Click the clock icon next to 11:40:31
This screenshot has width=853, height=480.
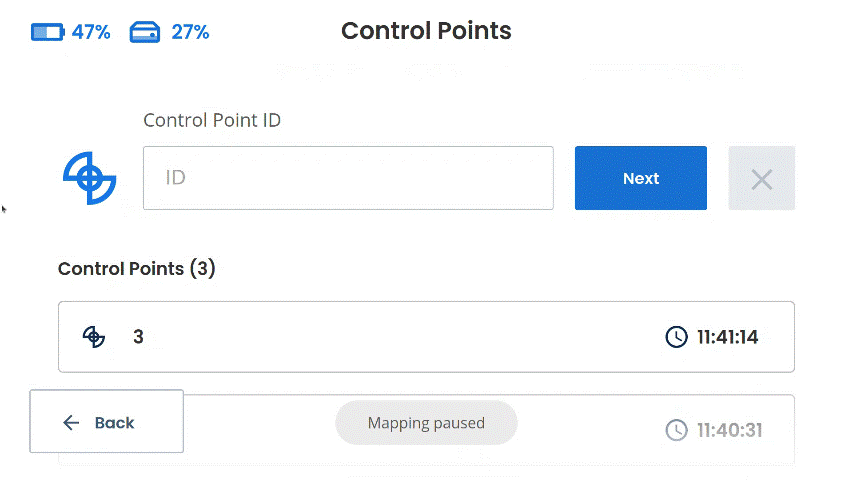tap(676, 430)
